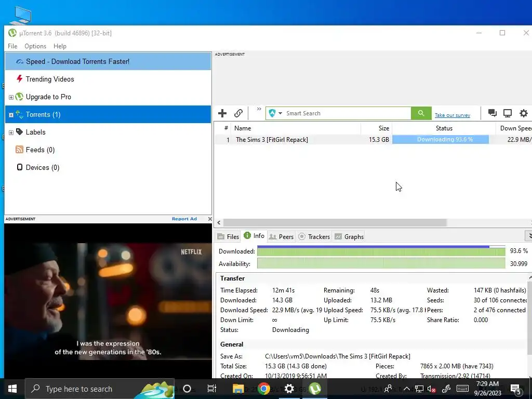Open the search provider dropdown arrow
Screen dimensions: 532x399
pos(280,113)
